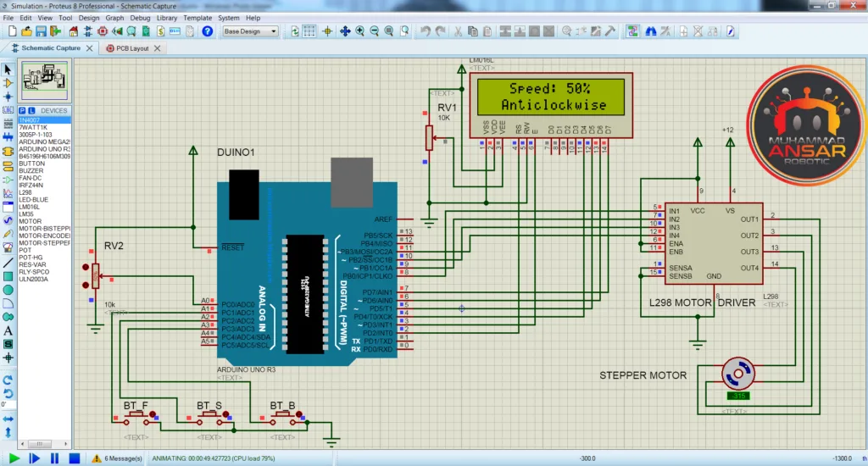The image size is (868, 466).
Task: Paste from clipboard icon
Action: point(487,31)
